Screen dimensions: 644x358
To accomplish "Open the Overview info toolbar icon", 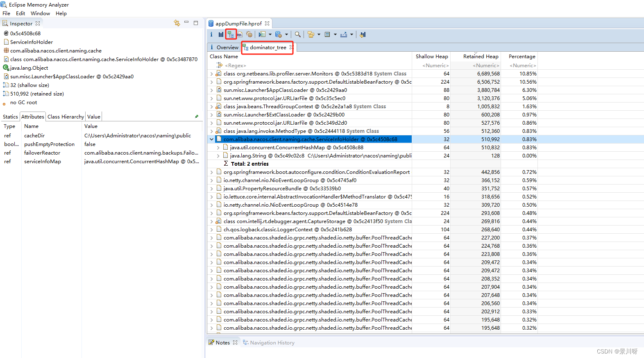I will click(211, 35).
